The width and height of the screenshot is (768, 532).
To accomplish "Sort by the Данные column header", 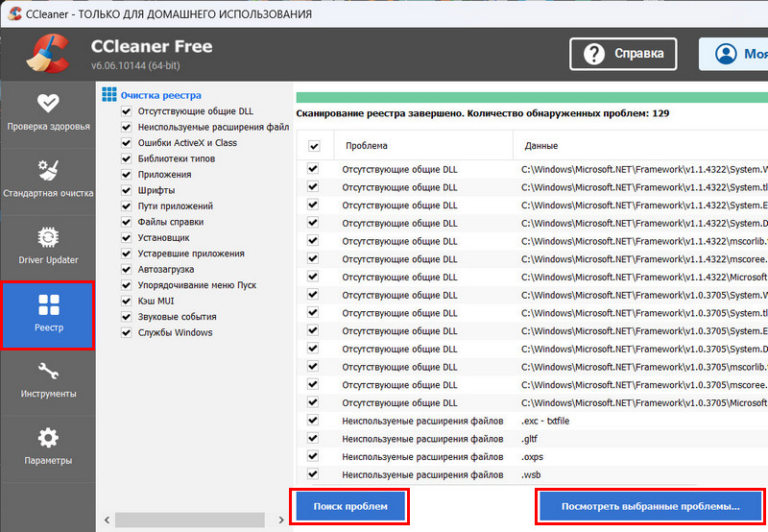I will [x=640, y=146].
